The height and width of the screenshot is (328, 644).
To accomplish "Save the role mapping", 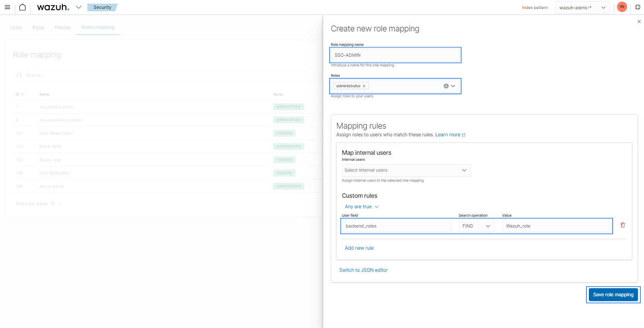I will point(613,295).
